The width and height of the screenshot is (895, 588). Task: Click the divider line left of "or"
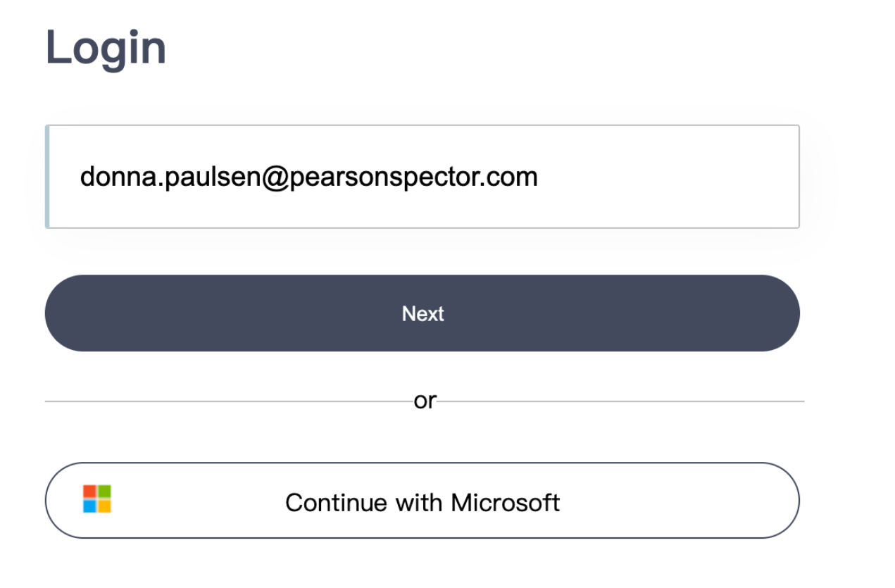point(225,401)
